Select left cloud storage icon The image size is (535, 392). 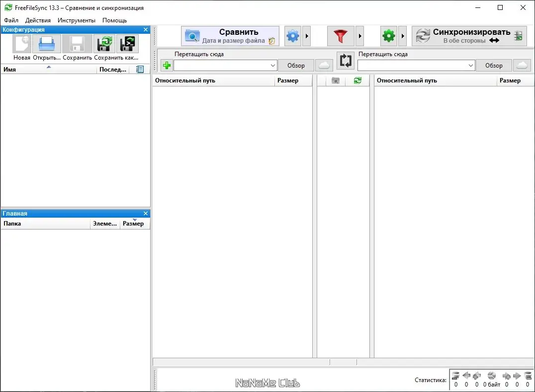pyautogui.click(x=324, y=65)
